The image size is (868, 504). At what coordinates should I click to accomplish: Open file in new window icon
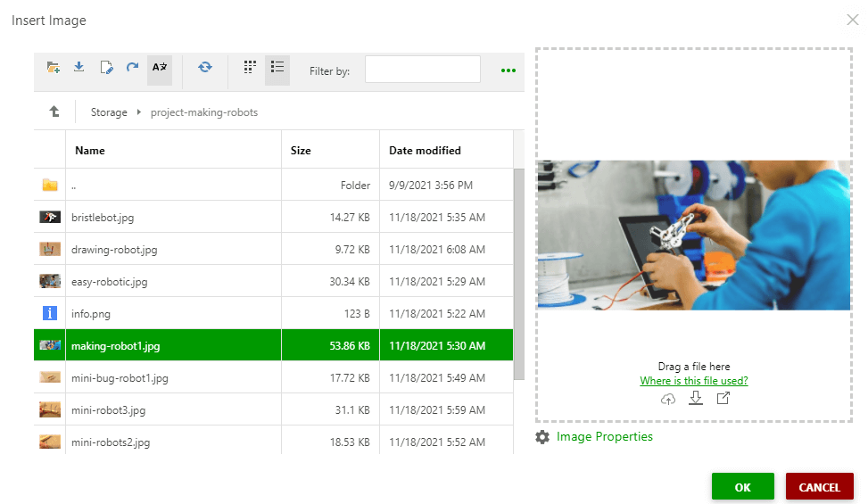[x=723, y=398]
